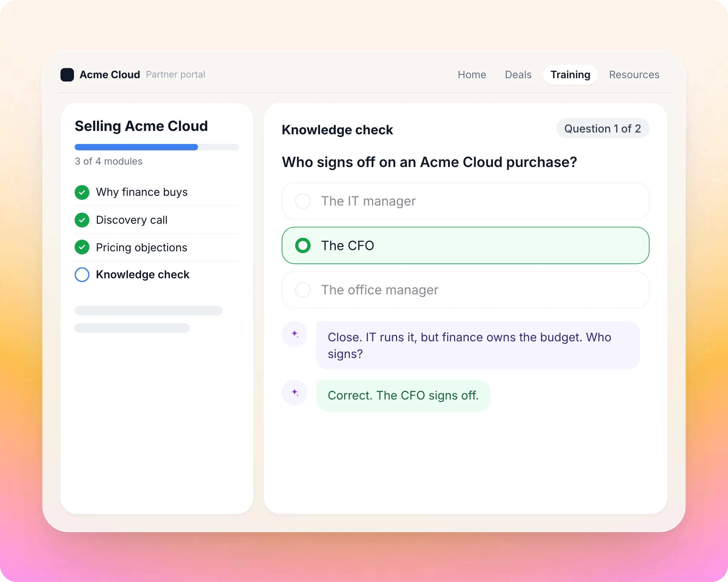Click the green check beside Pricing objections

click(82, 247)
